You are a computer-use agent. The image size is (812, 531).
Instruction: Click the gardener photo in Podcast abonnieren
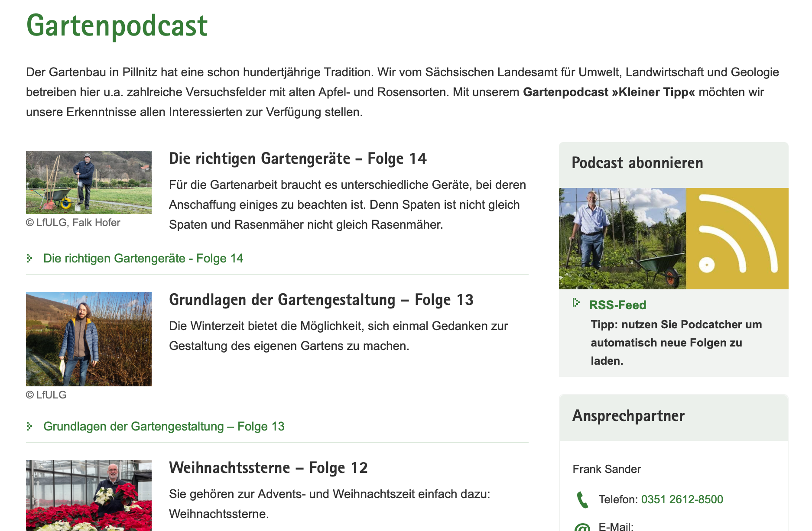click(623, 239)
